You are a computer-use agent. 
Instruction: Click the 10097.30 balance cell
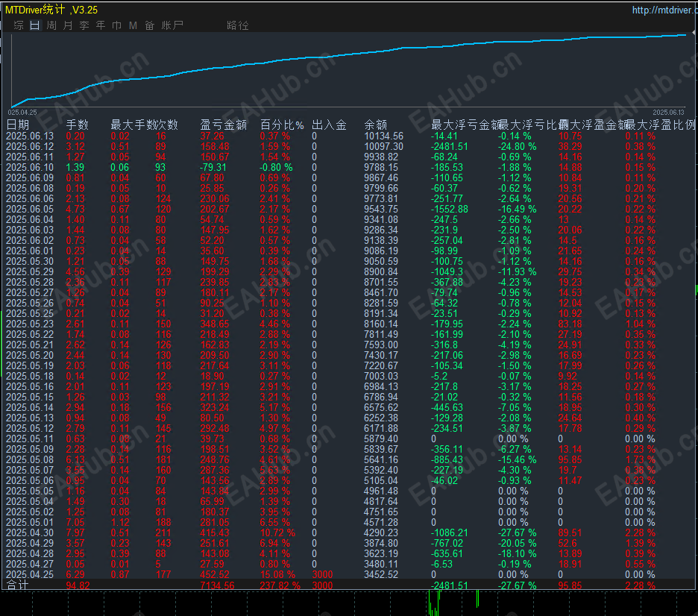point(384,146)
